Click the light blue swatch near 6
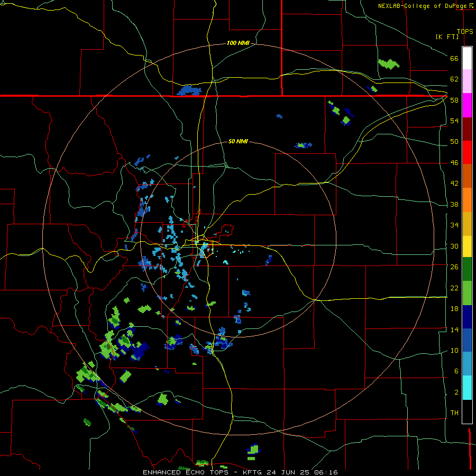 467,364
